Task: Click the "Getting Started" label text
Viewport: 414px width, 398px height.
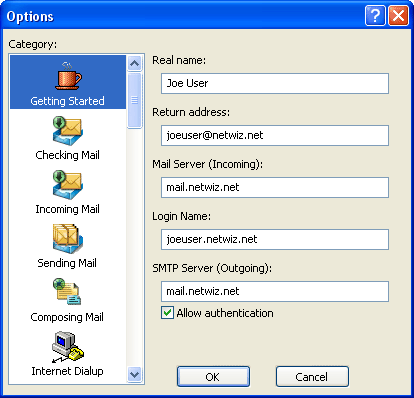Action: (x=67, y=101)
